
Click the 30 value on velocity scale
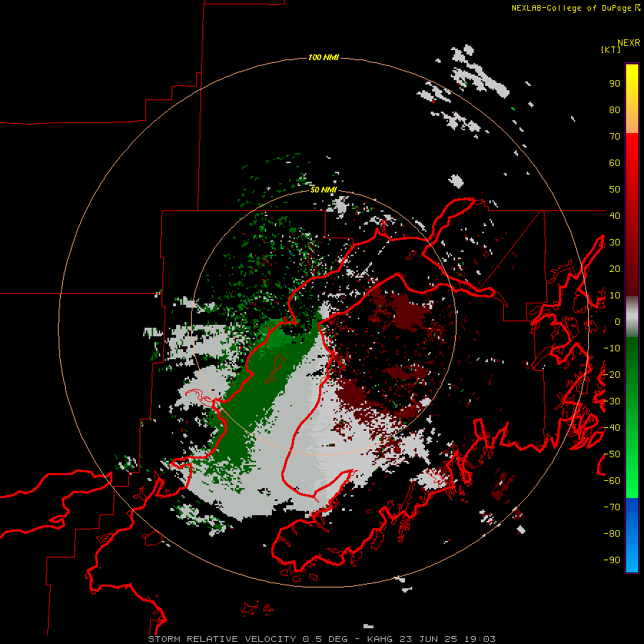click(615, 243)
